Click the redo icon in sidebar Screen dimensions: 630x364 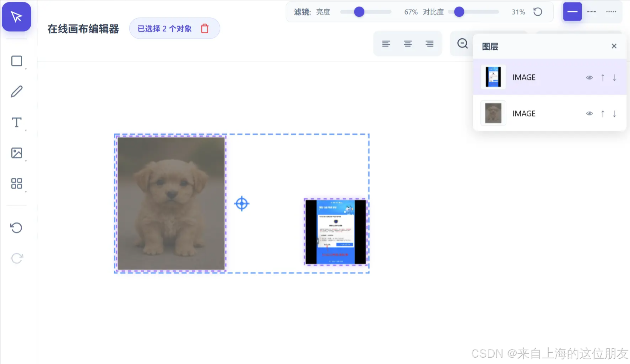(16, 258)
